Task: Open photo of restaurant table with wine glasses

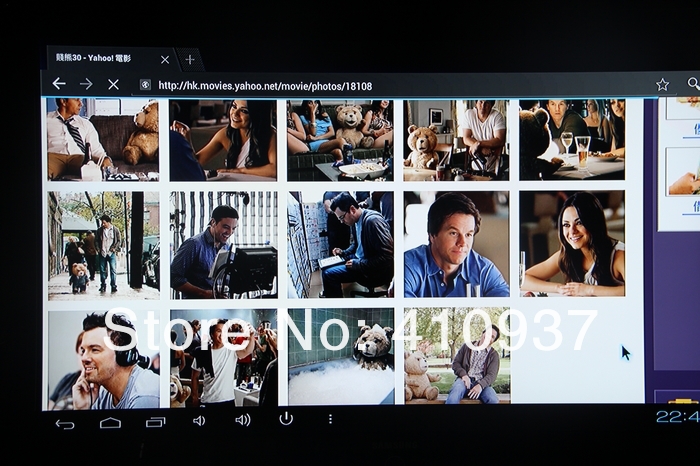Action: coord(572,140)
